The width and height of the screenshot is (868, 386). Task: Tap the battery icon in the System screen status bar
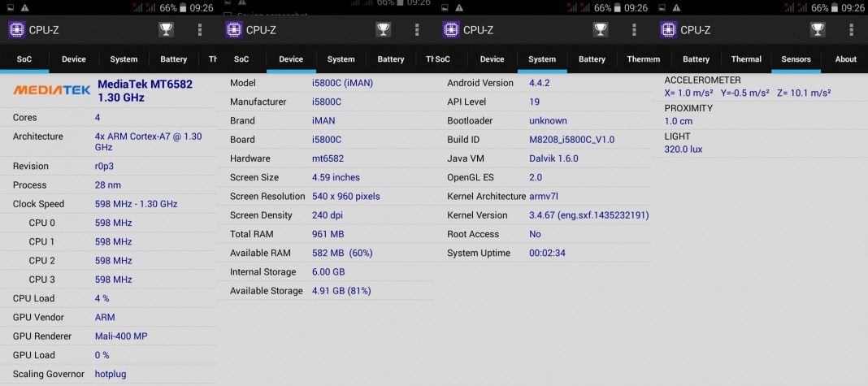[x=617, y=8]
